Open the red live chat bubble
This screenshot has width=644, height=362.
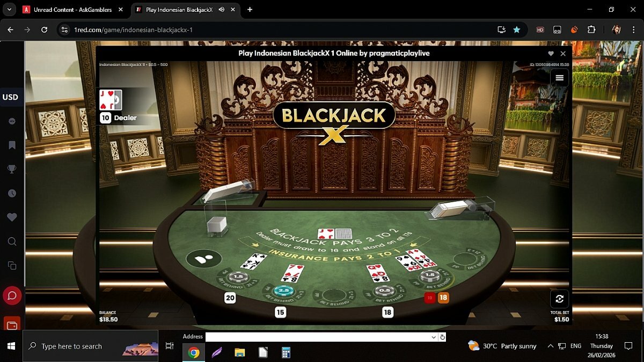pyautogui.click(x=12, y=295)
